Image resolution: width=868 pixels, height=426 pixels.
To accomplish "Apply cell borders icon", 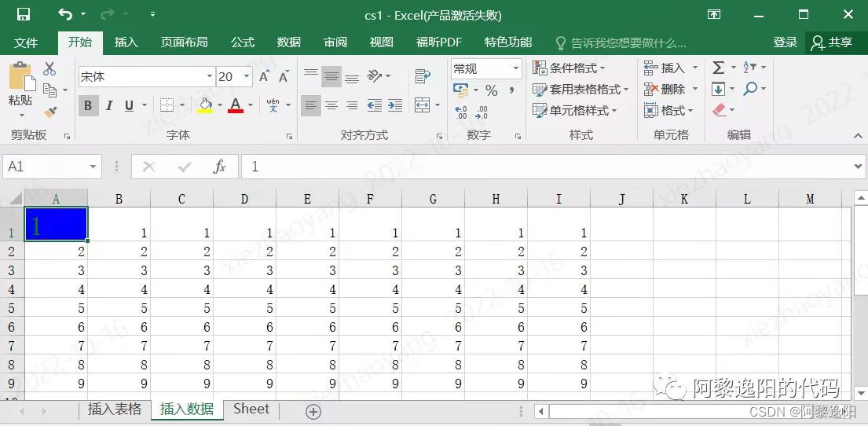I will point(167,105).
